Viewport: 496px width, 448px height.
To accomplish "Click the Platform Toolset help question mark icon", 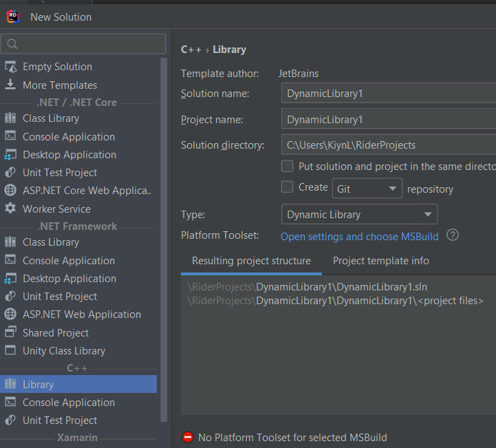I will [x=452, y=235].
